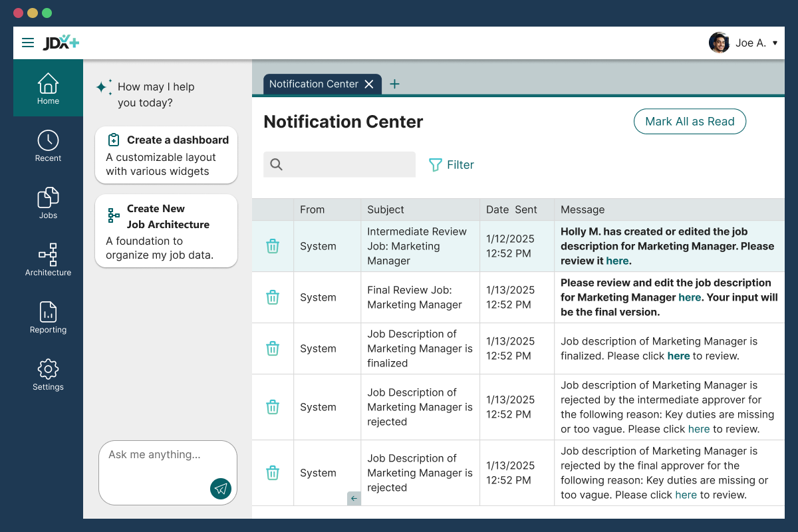
Task: Follow the here link from Holly M.'s message
Action: [x=617, y=261]
